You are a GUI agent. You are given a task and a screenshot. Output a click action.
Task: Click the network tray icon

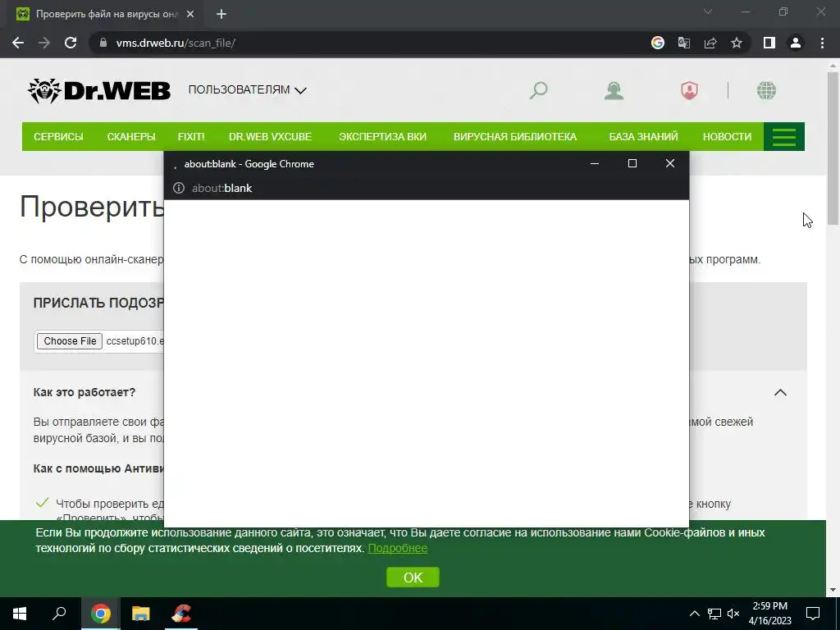(x=714, y=614)
